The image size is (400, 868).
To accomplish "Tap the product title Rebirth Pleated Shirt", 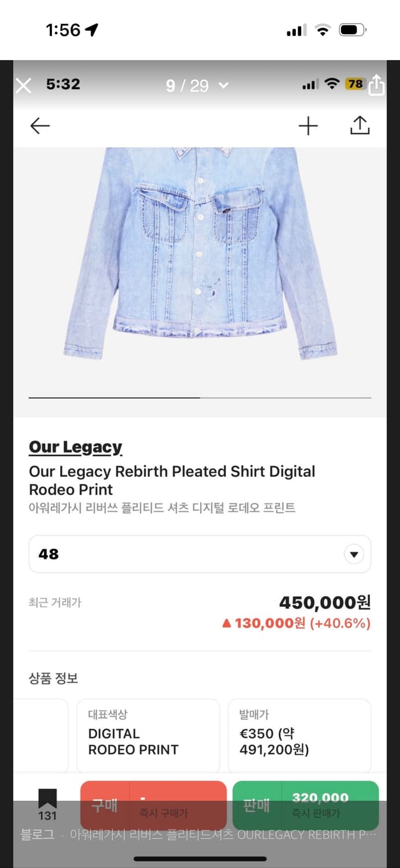I will 172,480.
